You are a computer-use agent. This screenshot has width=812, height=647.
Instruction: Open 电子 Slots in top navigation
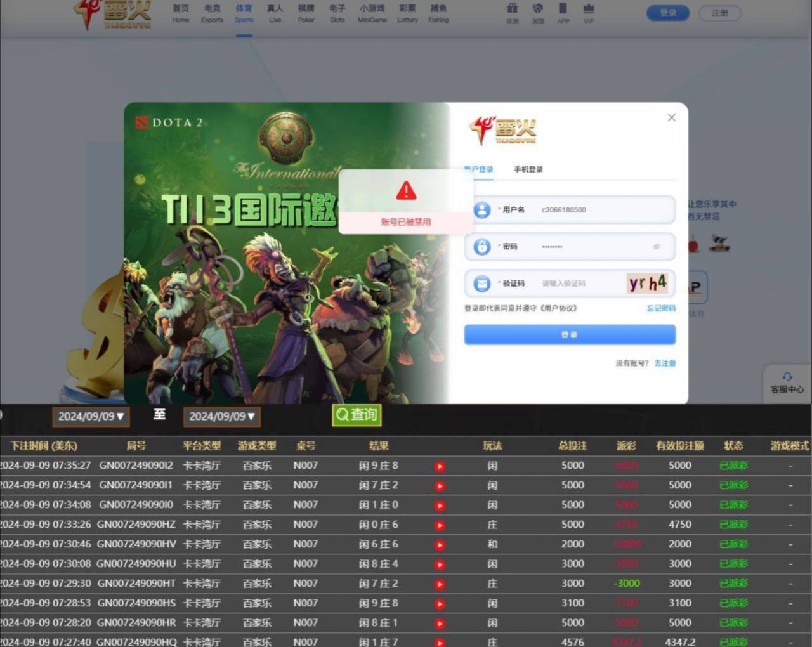337,13
